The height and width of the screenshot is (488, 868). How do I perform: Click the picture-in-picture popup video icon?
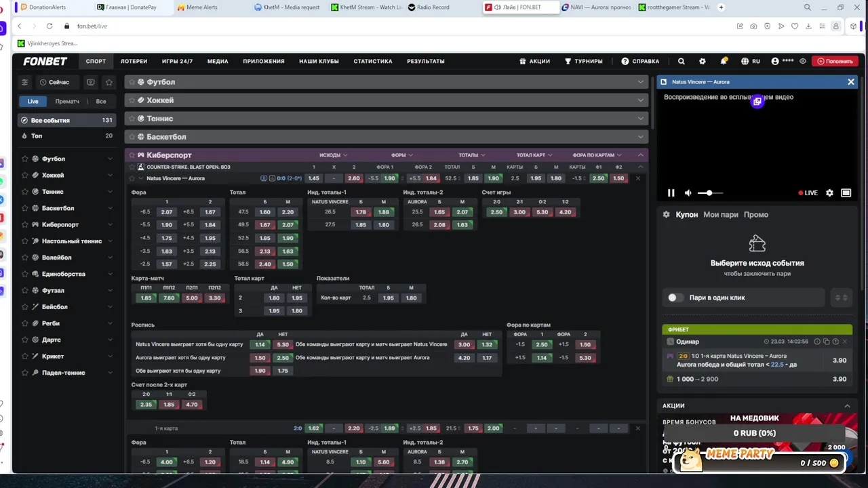pos(757,102)
